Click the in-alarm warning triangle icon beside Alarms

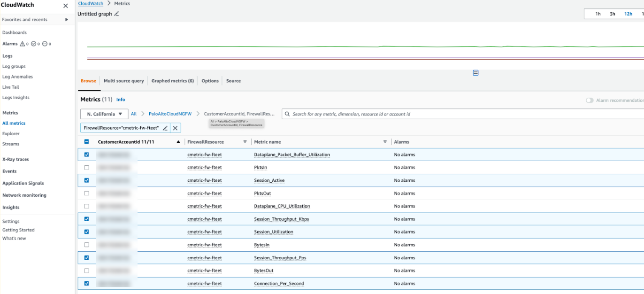[x=22, y=44]
